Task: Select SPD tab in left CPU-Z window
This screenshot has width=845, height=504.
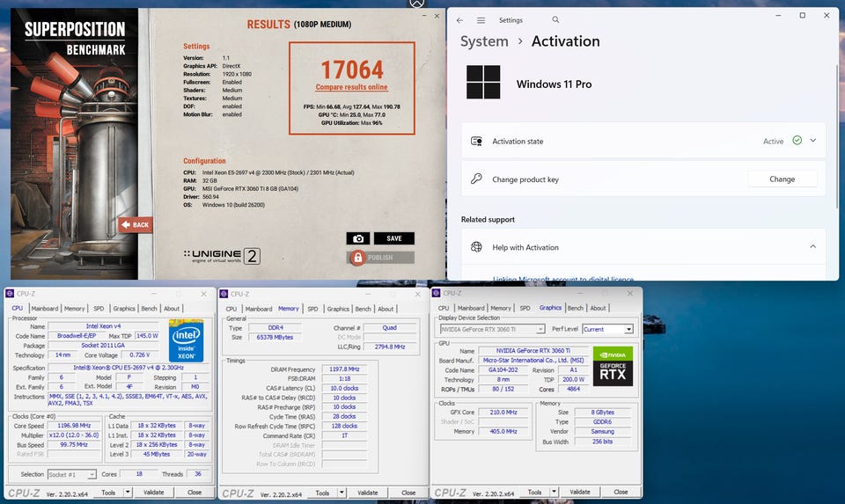Action: [99, 309]
